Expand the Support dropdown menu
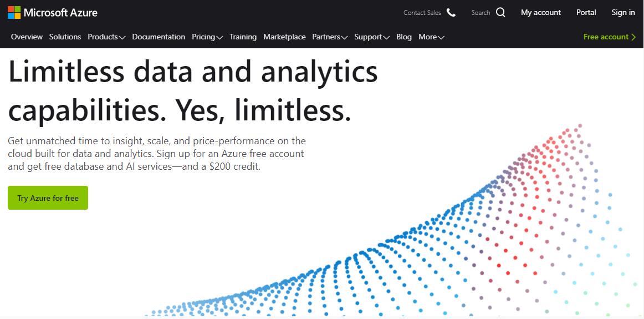The width and height of the screenshot is (644, 319). 372,37
